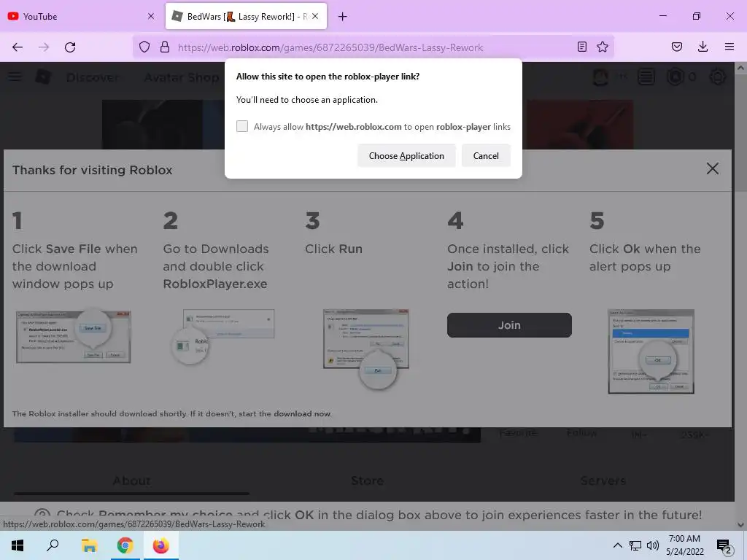Switch to the Servers tab

click(603, 481)
